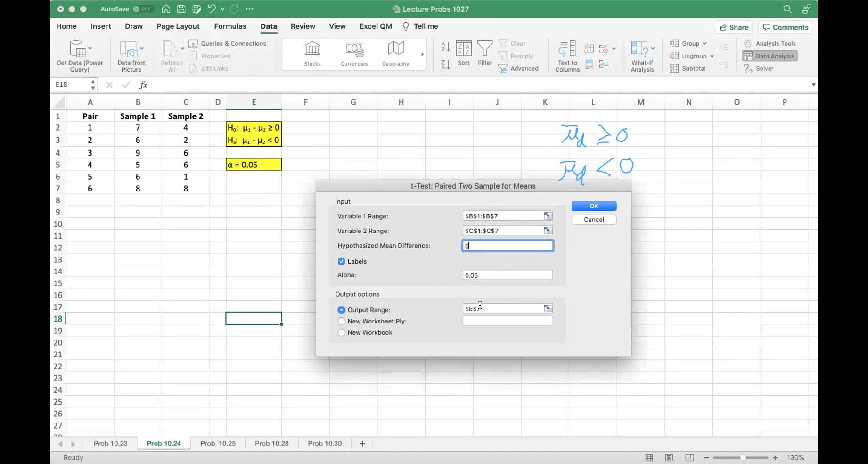Toggle the AutoSave switch
The image size is (868, 464).
142,9
